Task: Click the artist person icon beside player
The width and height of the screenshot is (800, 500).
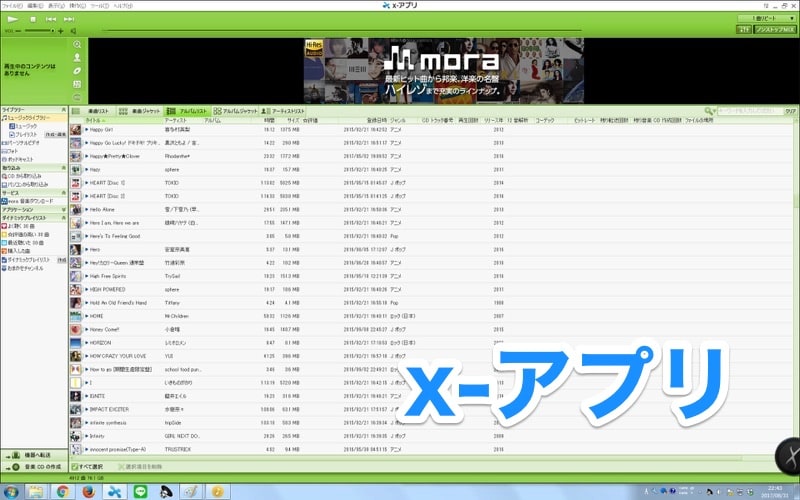Action: (x=77, y=58)
